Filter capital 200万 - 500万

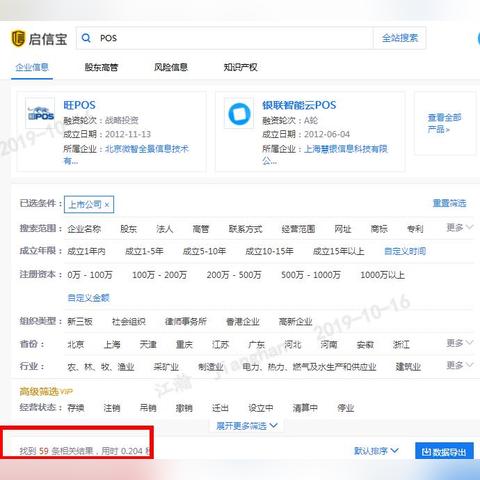234,275
